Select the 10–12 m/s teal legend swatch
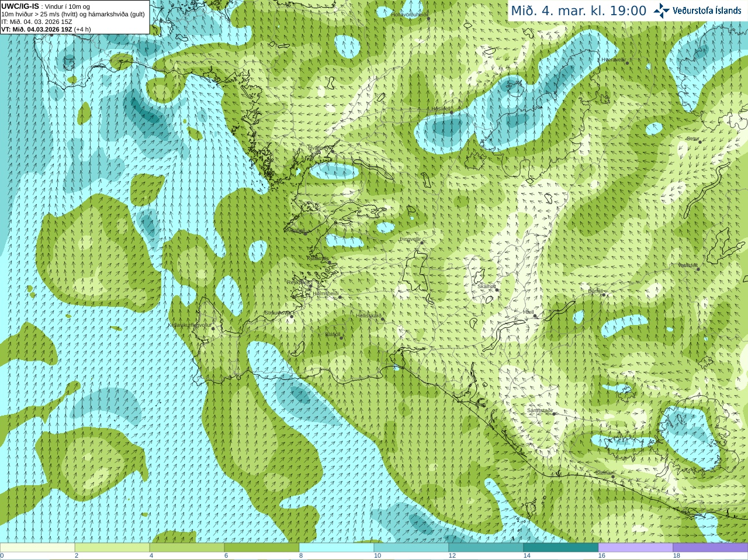This screenshot has width=748, height=560. pyautogui.click(x=411, y=548)
